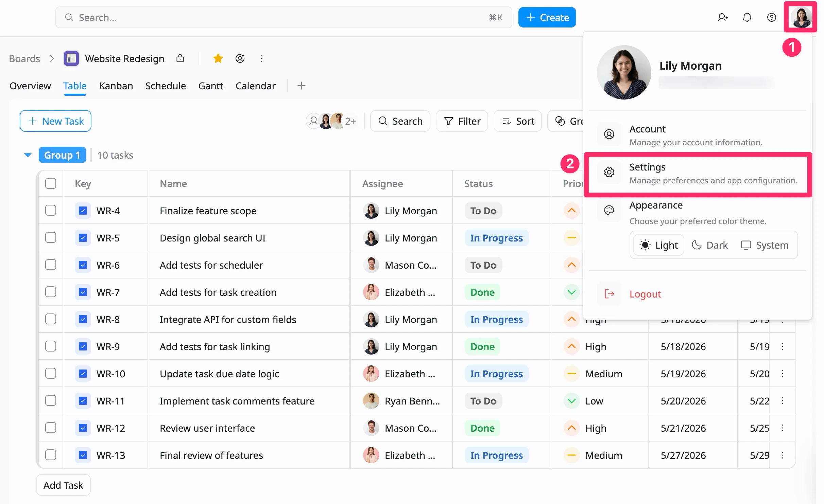Go to Boards breadcrumb link

24,58
